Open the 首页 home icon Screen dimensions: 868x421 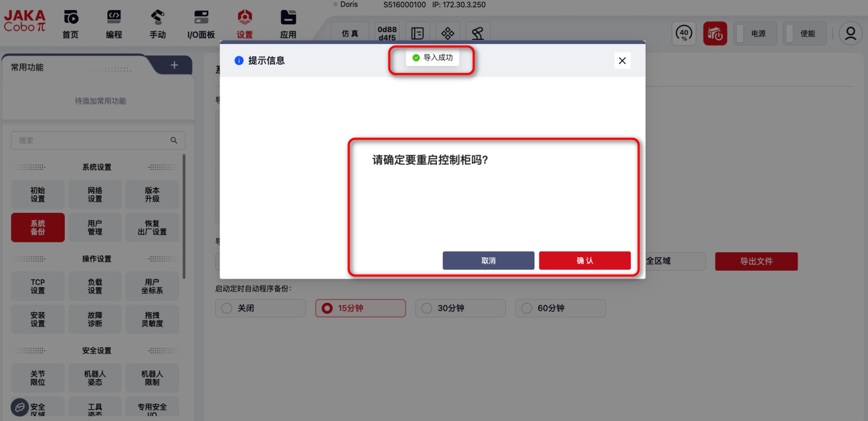click(x=70, y=18)
